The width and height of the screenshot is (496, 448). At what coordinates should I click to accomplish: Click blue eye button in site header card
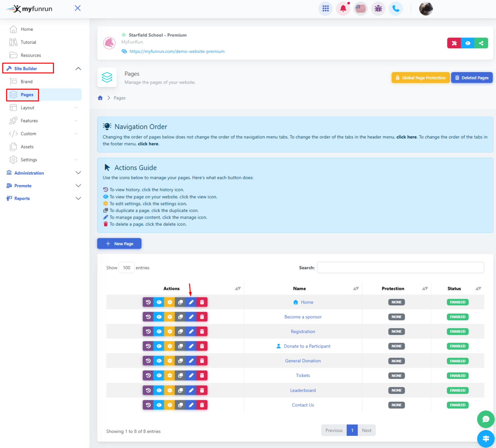[468, 43]
